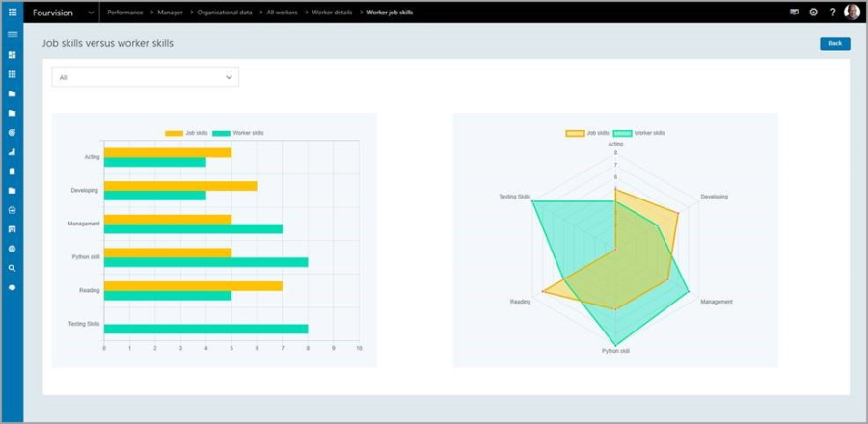Click the 'Management' radar chart label
This screenshot has width=868, height=424.
[717, 302]
